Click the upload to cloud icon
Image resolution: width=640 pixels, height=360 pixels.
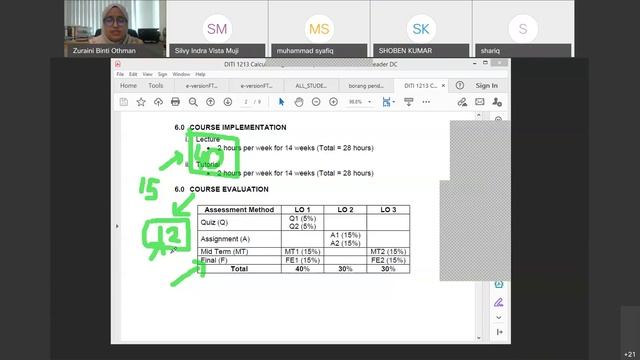tap(158, 102)
